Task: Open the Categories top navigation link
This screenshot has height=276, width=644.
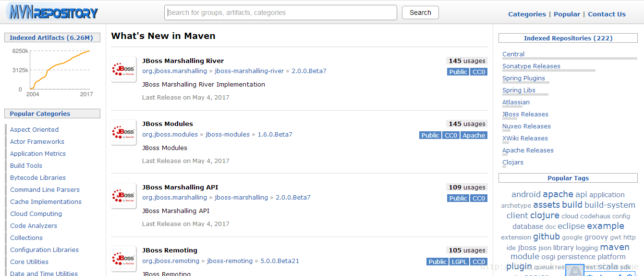Action: [x=527, y=14]
